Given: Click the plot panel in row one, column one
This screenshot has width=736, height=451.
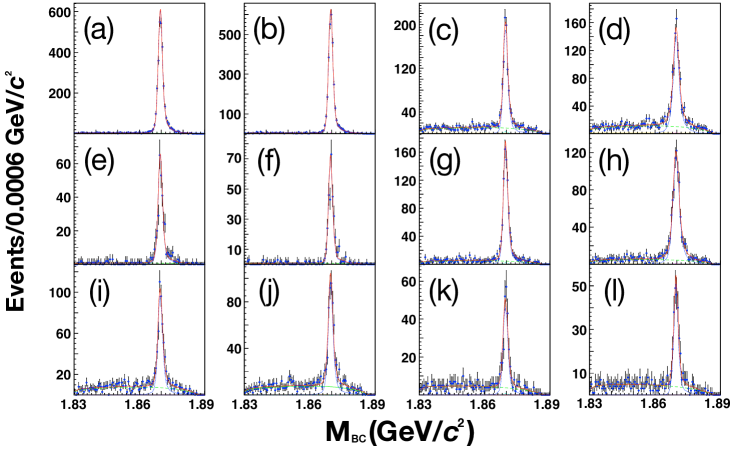Looking at the screenshot, I should click(x=139, y=68).
